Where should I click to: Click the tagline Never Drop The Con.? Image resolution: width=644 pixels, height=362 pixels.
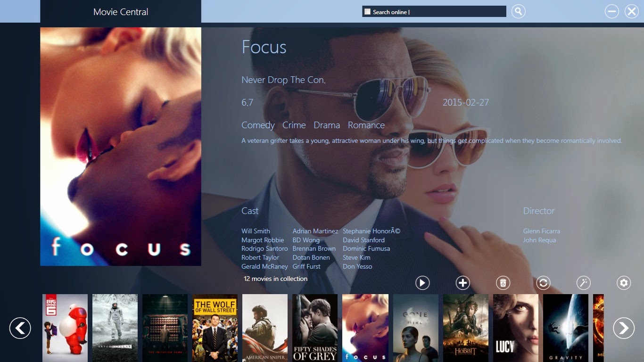[x=283, y=80]
